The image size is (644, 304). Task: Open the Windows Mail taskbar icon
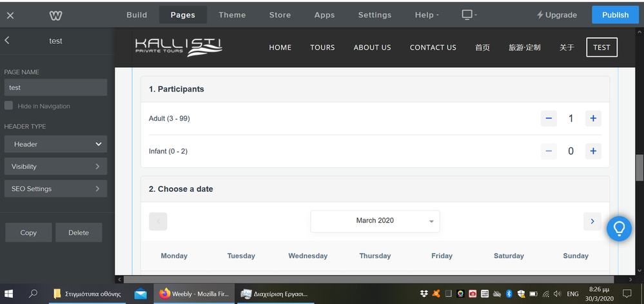pyautogui.click(x=141, y=294)
